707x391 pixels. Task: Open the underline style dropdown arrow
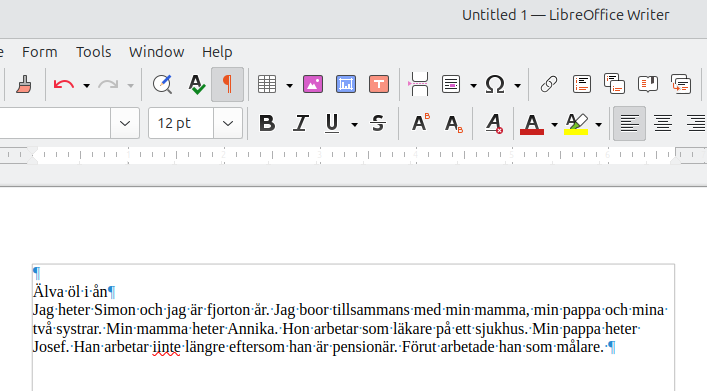click(354, 124)
